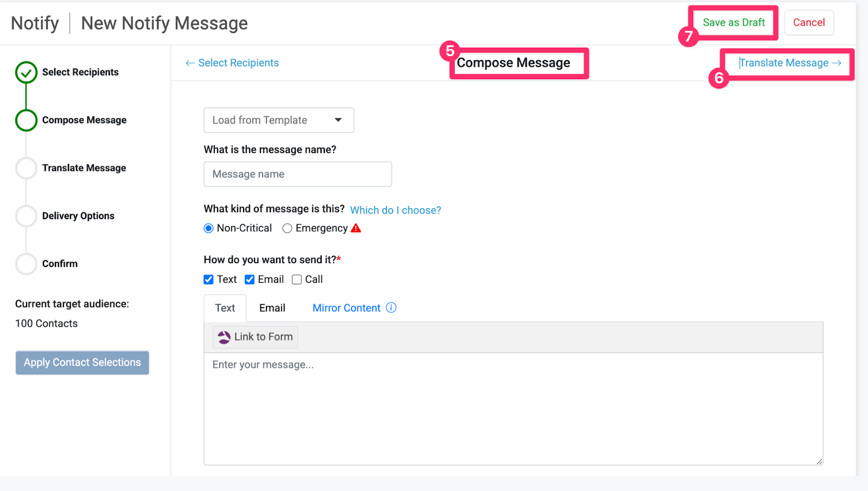Screen dimensions: 868x491
Task: Click the Translate Message step circle
Action: (26, 168)
